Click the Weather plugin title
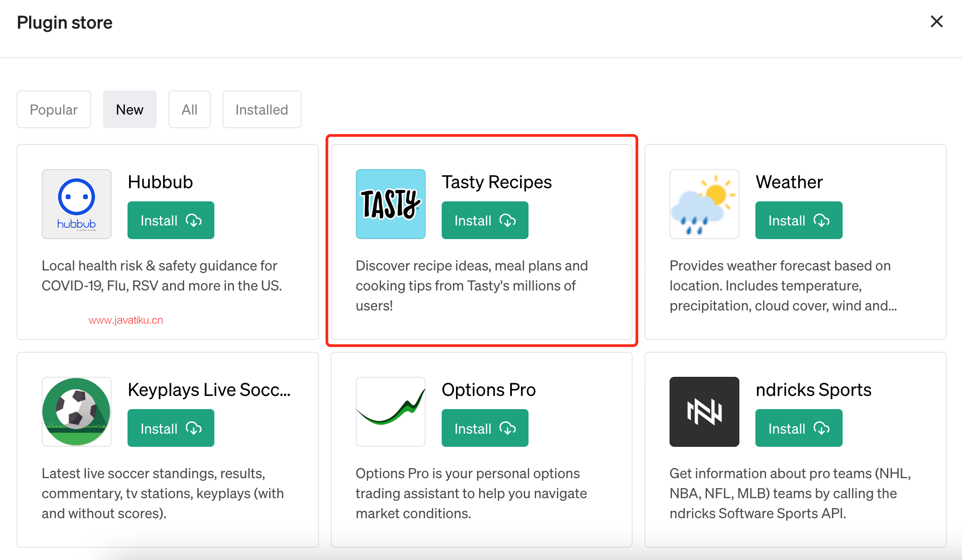Screen dimensions: 962x560 (x=789, y=182)
